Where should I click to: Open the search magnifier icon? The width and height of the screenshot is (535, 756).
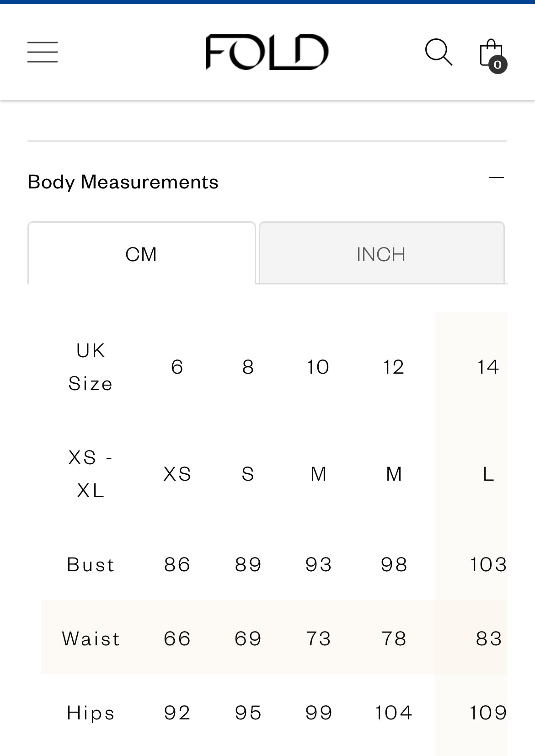439,52
